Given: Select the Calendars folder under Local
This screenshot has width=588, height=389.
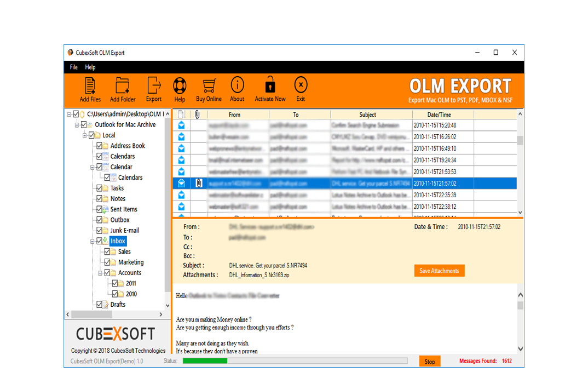Looking at the screenshot, I should [122, 157].
